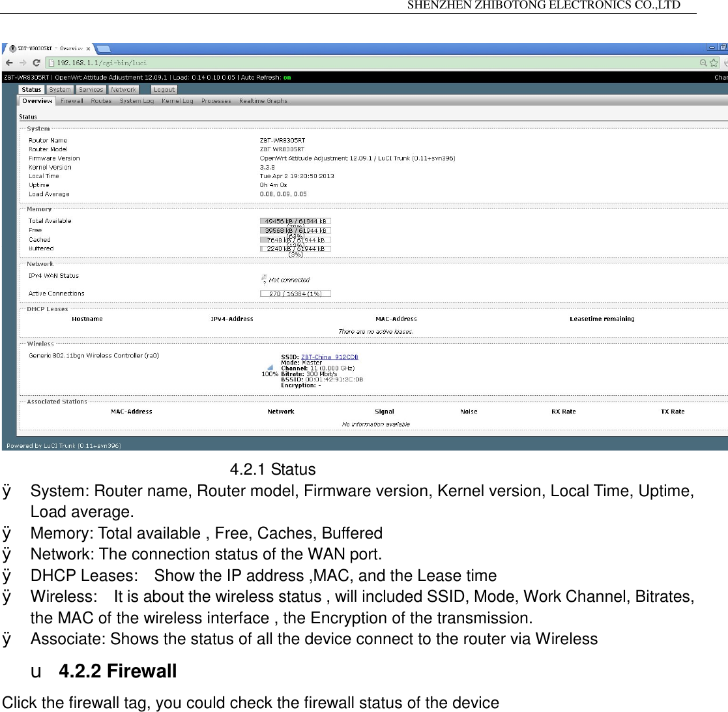Click the browser forward navigation arrow
Screen dimensions: 728x712
pos(22,61)
